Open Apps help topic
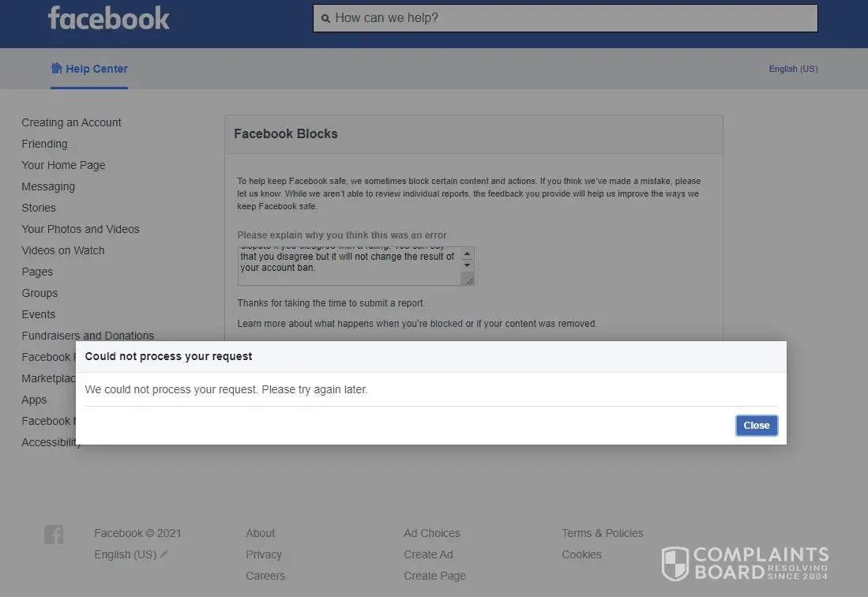The image size is (868, 597). coord(34,400)
